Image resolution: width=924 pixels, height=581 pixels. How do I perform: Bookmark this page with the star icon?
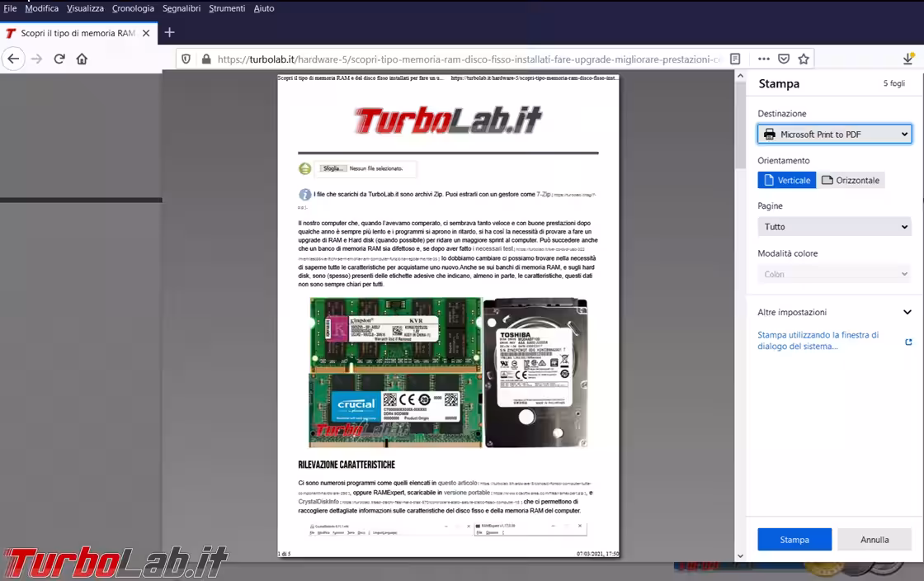[803, 59]
